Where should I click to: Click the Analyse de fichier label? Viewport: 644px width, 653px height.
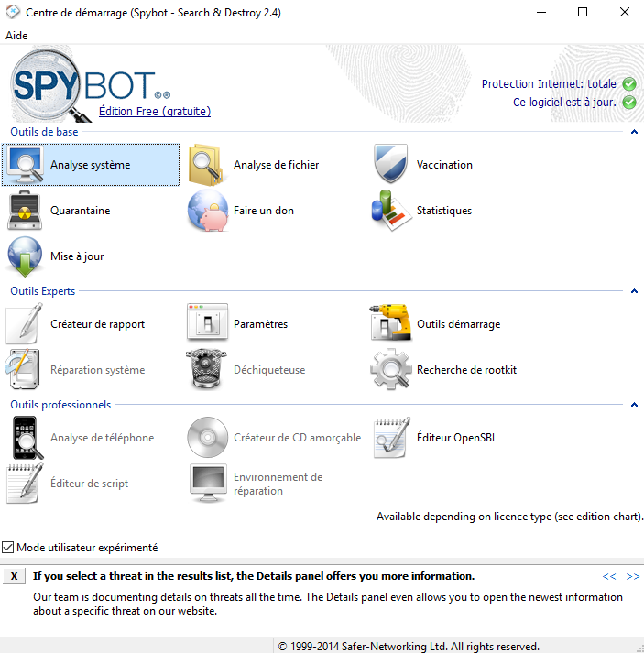[276, 165]
